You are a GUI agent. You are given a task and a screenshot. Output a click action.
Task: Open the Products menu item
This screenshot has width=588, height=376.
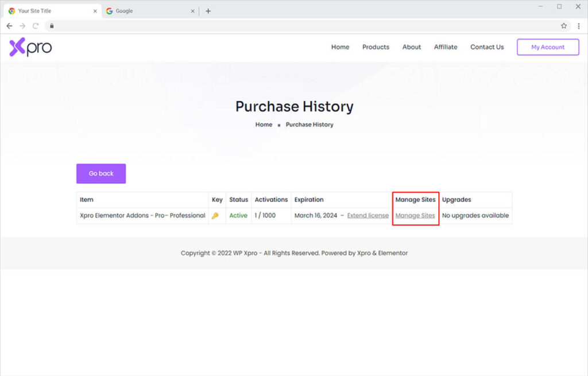[x=376, y=47]
